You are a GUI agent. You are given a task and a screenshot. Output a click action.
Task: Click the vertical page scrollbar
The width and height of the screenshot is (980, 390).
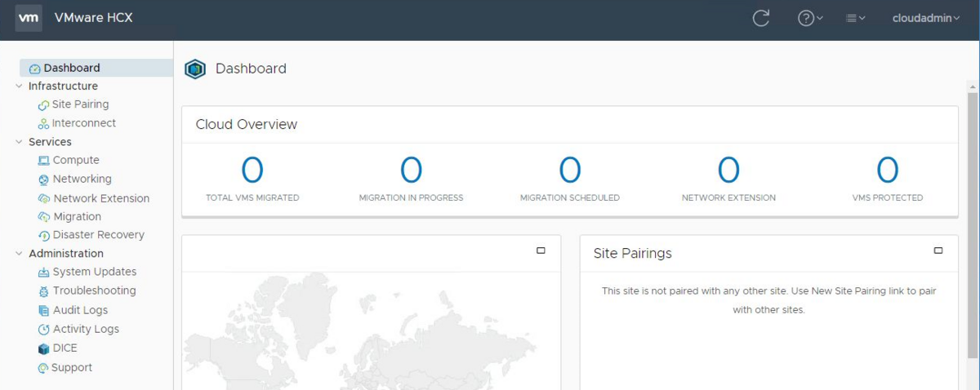973,224
